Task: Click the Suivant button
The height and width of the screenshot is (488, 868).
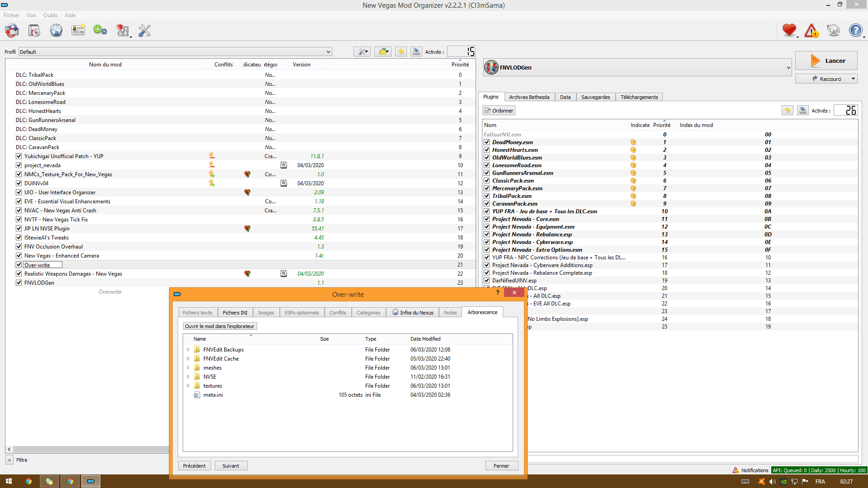Action: tap(231, 465)
